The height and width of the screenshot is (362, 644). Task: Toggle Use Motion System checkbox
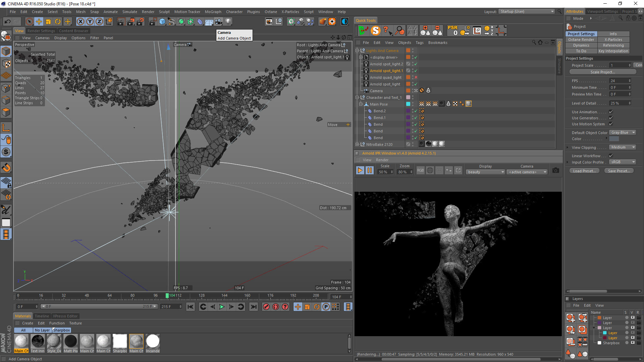click(611, 124)
